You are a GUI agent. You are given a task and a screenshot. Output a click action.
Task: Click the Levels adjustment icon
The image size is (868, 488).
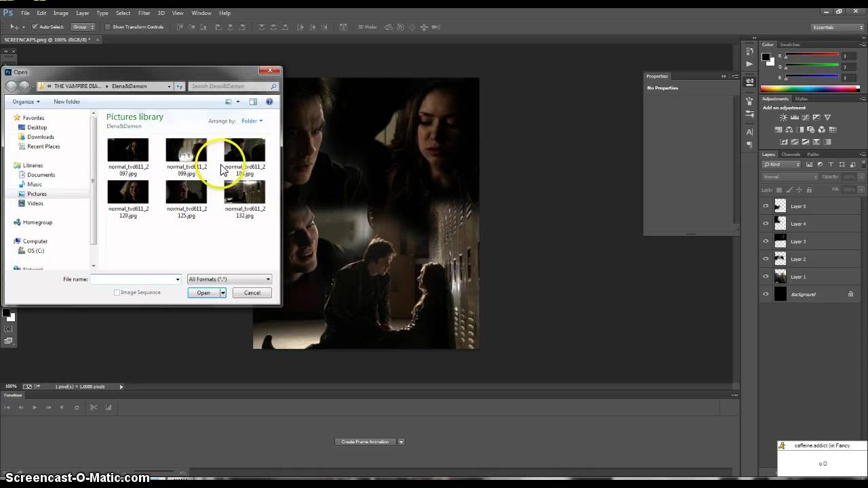pyautogui.click(x=794, y=117)
